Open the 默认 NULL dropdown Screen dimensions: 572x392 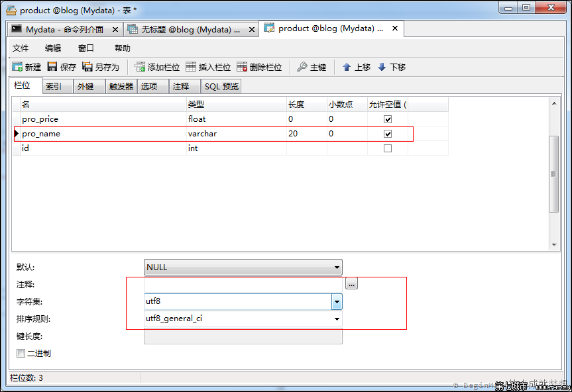tap(243, 267)
